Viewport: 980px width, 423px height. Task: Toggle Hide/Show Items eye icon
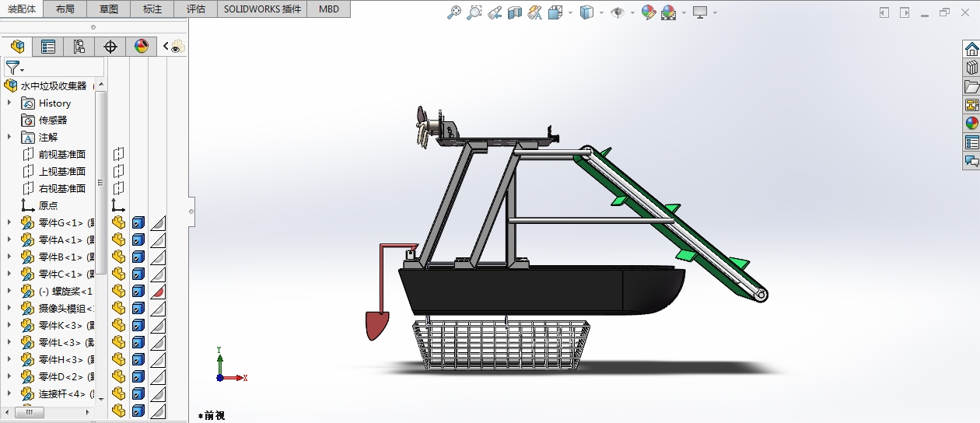[x=618, y=12]
